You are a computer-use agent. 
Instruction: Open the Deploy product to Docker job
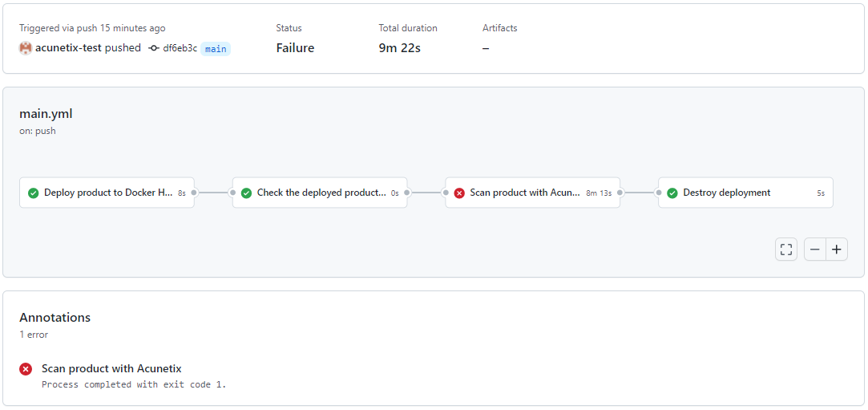point(107,193)
